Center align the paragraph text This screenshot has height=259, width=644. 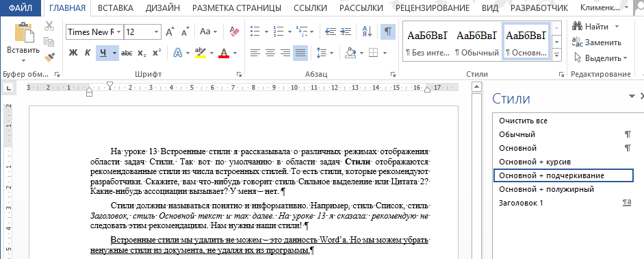(x=270, y=53)
